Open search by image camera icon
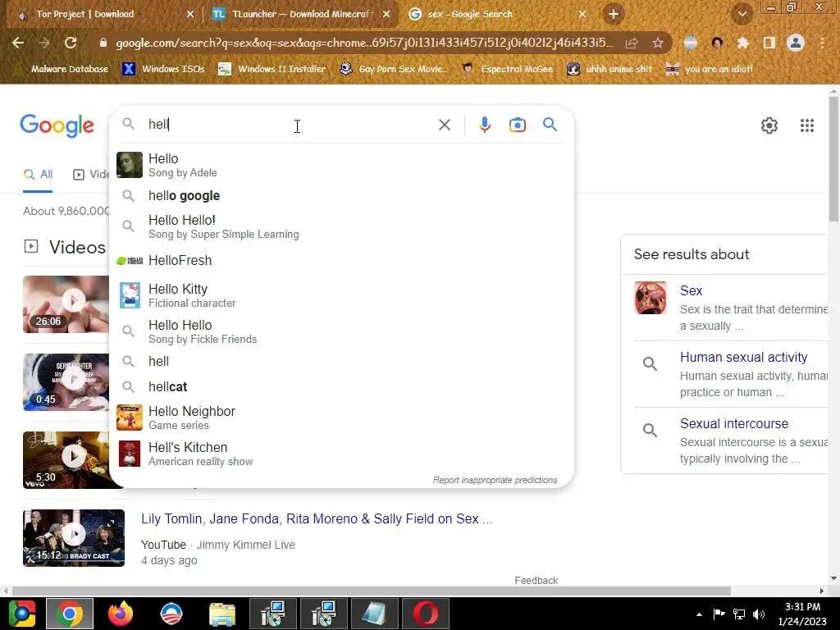Viewport: 840px width, 630px height. pyautogui.click(x=517, y=125)
